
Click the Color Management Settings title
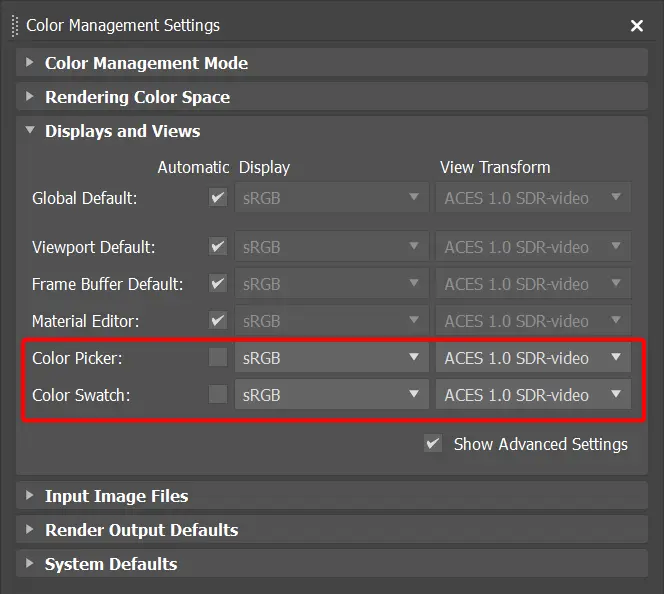tap(123, 25)
